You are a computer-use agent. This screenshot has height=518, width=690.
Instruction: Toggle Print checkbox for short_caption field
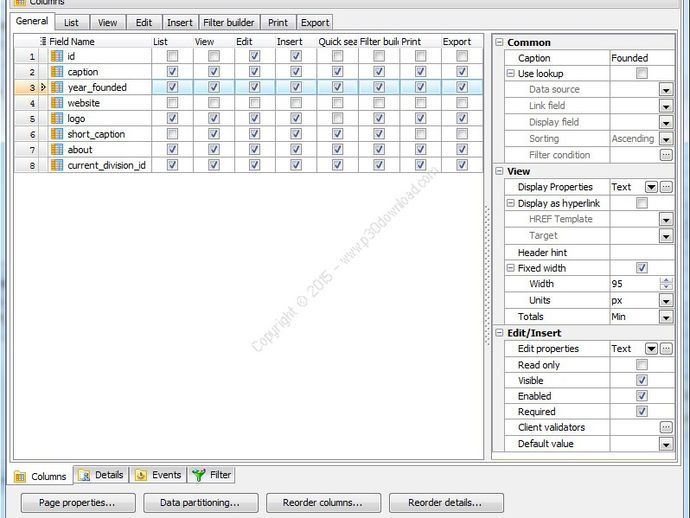point(421,134)
